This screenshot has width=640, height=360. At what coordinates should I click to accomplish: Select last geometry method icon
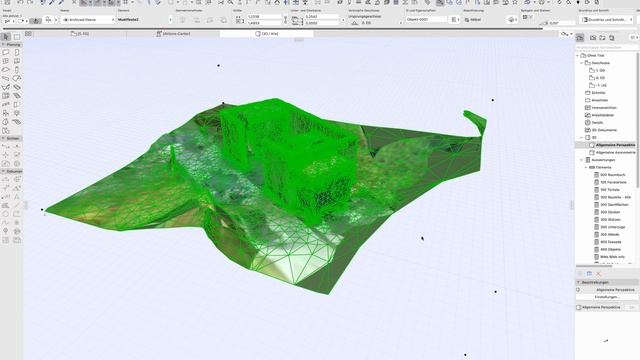224,20
